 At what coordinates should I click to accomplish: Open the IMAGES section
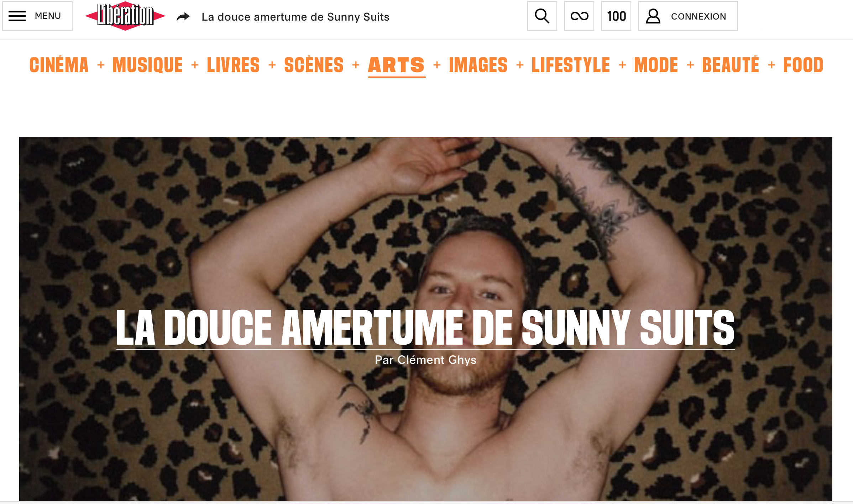click(x=478, y=65)
